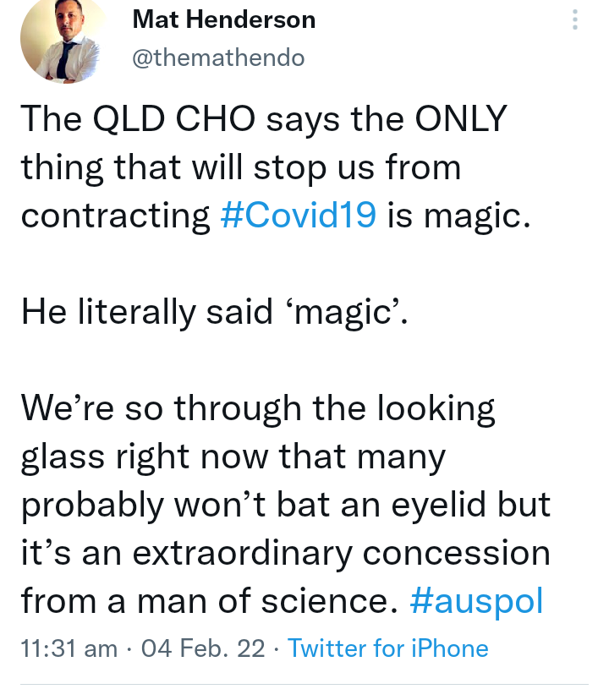Click the line 'He literally said magic'

(215, 312)
